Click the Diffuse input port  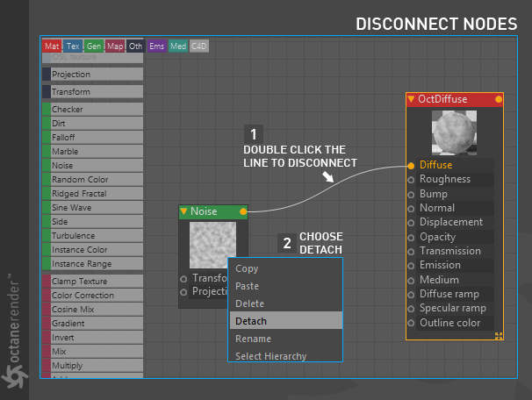tap(411, 166)
